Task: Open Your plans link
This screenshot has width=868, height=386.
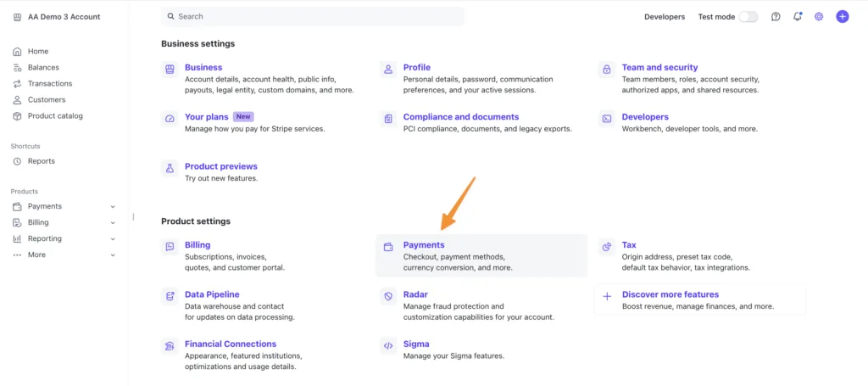Action: pos(207,117)
